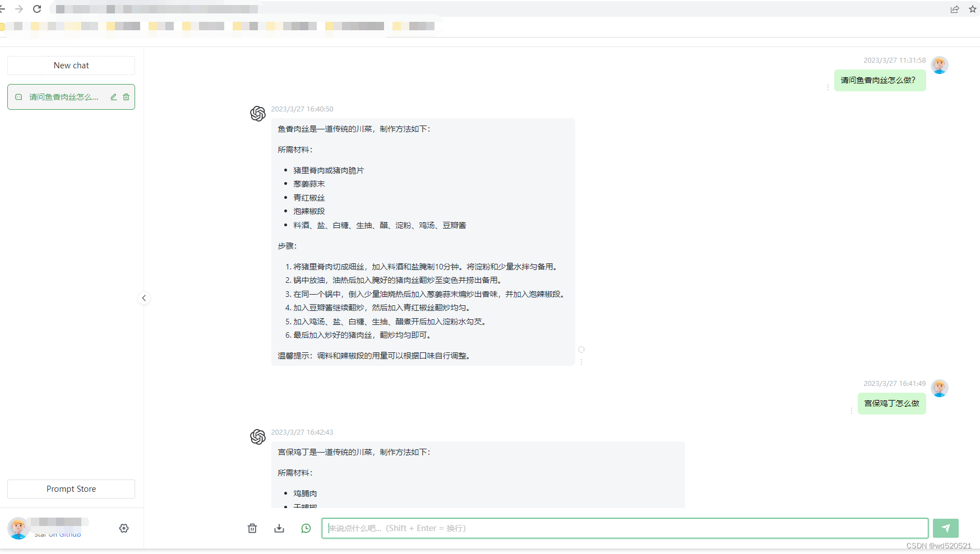Delete the 鱼香肉丝 conversation via its trash icon
This screenshot has width=980, height=554.
click(127, 96)
